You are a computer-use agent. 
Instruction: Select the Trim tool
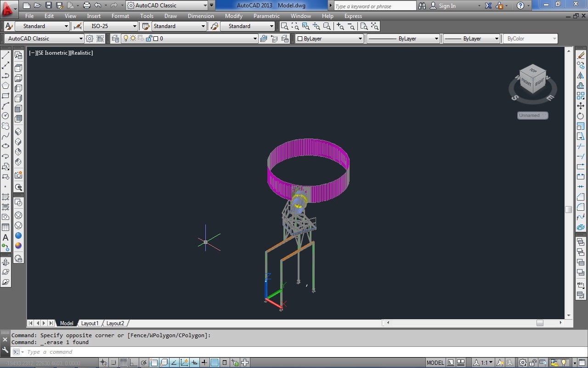(x=581, y=146)
